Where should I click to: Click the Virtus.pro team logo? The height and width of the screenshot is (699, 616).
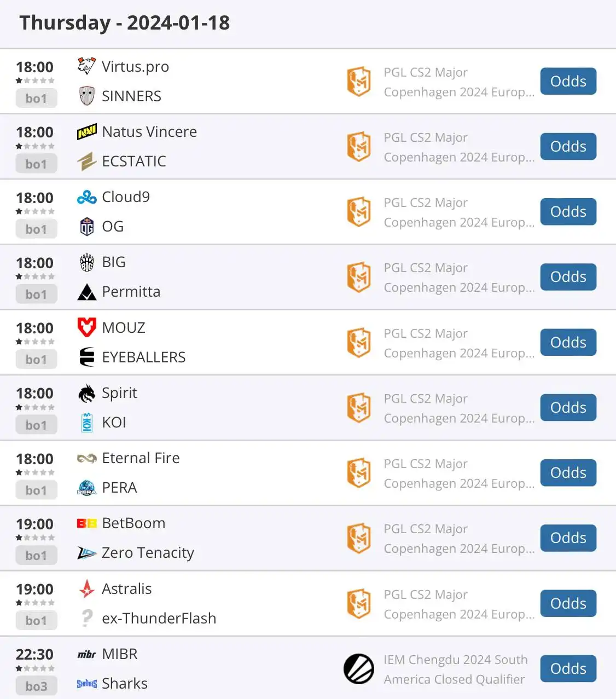(x=86, y=66)
